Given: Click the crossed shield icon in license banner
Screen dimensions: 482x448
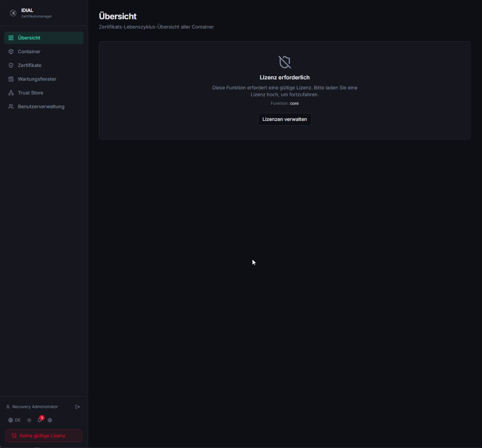Looking at the screenshot, I should click(x=14, y=436).
